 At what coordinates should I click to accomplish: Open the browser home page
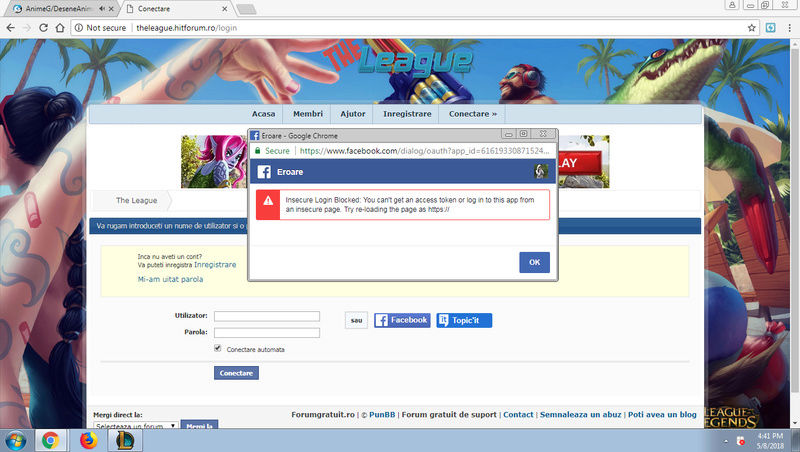(x=60, y=28)
